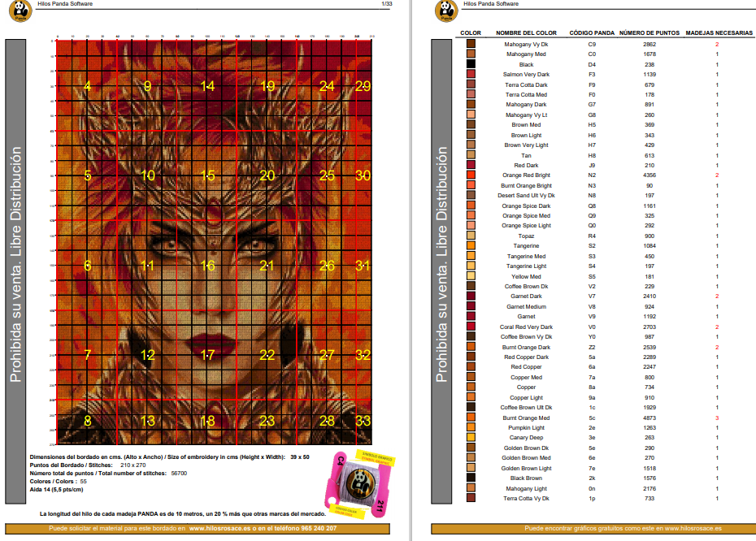The height and width of the screenshot is (541, 756).
Task: Select the Burnt Orange Med color swatch
Action: [471, 418]
